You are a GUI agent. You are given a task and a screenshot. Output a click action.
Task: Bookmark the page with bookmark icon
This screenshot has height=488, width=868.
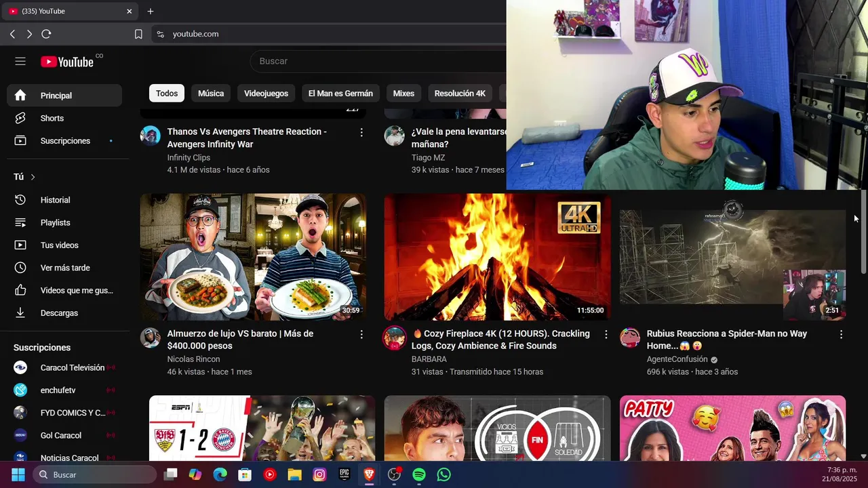(x=138, y=34)
